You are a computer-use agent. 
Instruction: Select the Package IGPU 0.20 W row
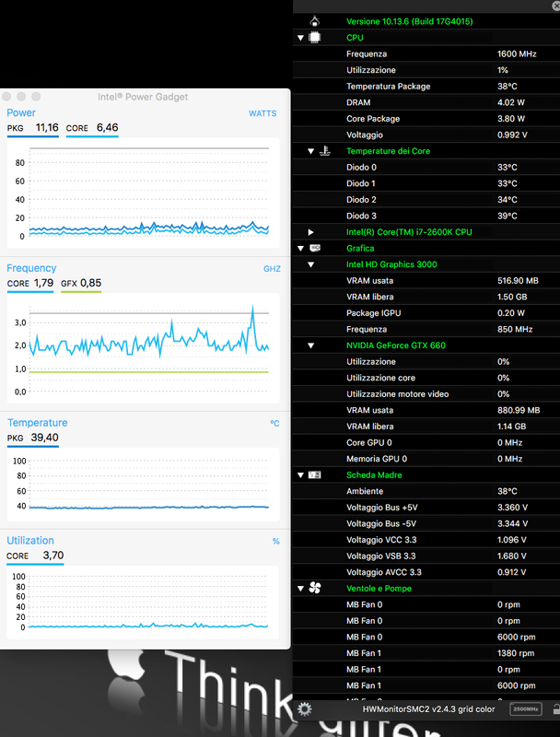click(426, 313)
